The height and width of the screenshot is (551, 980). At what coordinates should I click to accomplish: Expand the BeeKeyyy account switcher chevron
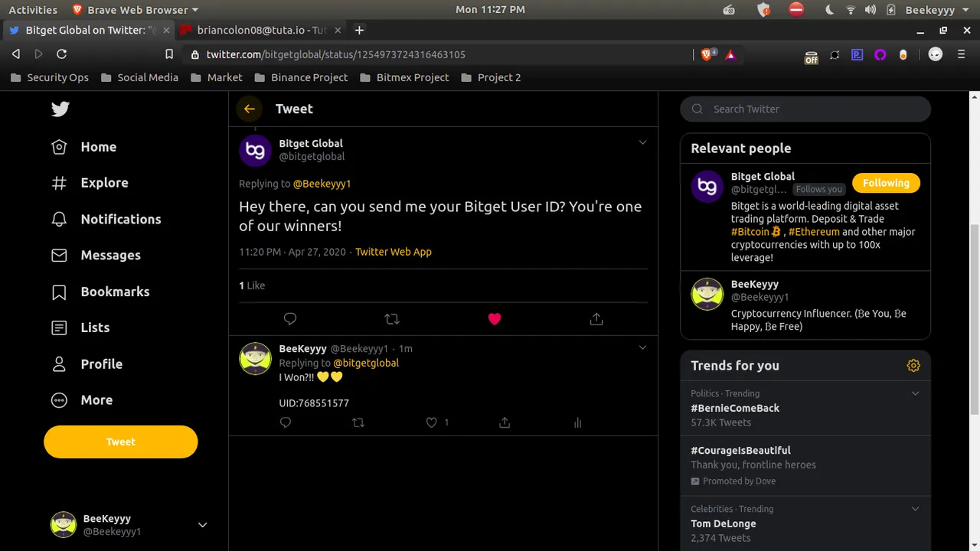pos(202,525)
